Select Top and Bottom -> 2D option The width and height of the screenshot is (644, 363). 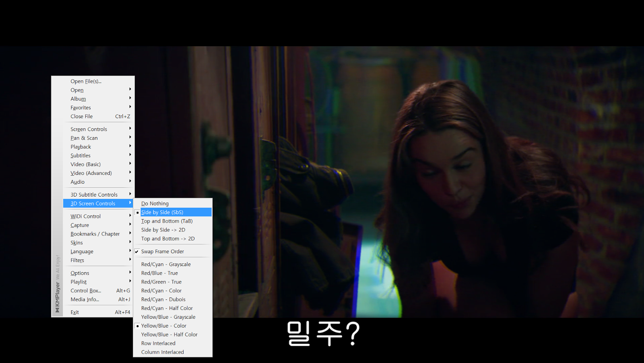tap(173, 239)
